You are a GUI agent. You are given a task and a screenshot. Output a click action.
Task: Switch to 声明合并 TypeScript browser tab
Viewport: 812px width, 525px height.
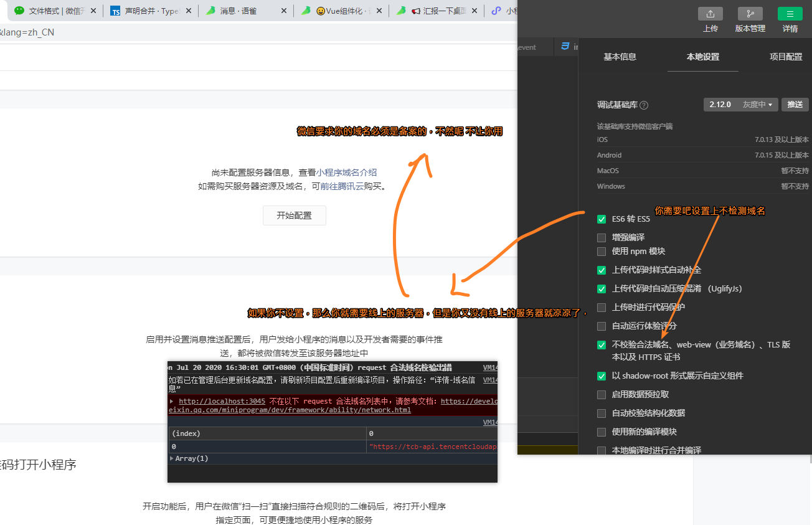click(x=151, y=11)
